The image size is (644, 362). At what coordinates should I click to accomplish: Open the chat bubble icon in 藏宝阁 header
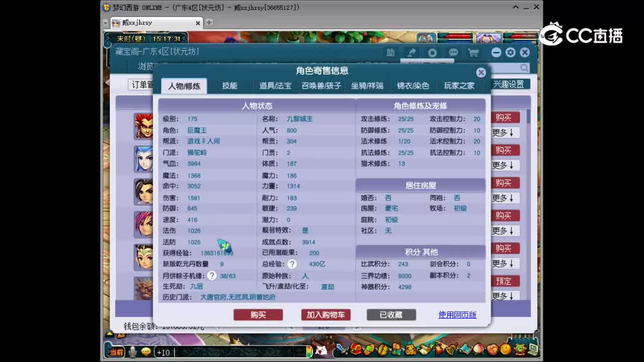point(453,52)
